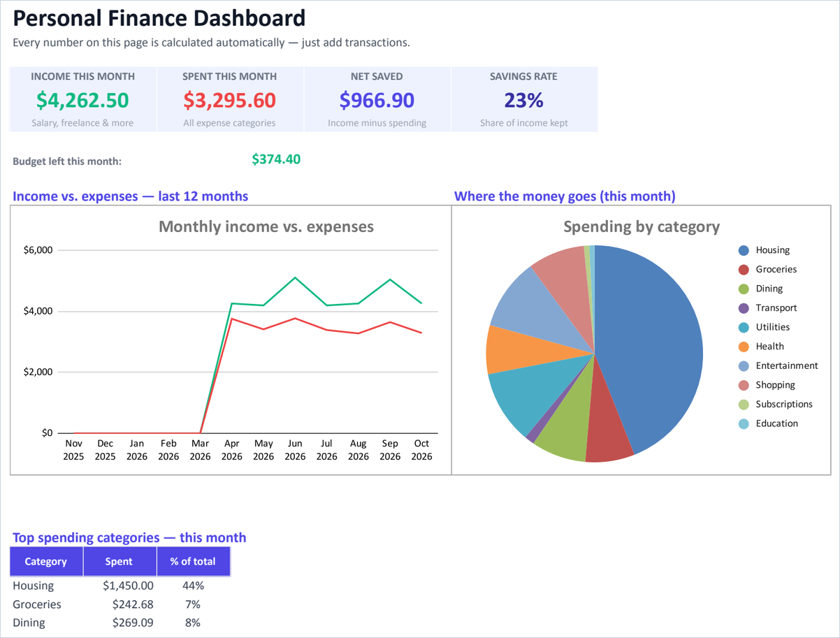Click the Utilities teal legend swatch
Viewport: 840px width, 638px height.
click(x=744, y=327)
